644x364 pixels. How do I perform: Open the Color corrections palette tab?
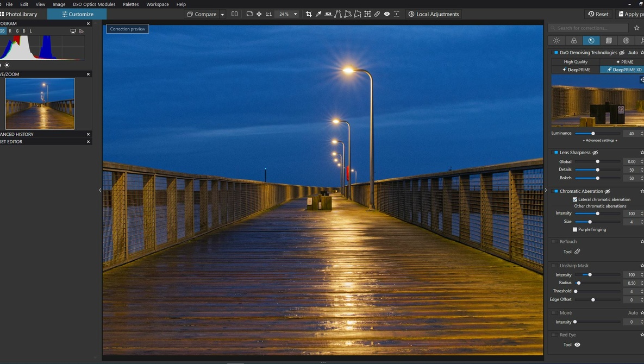click(574, 41)
